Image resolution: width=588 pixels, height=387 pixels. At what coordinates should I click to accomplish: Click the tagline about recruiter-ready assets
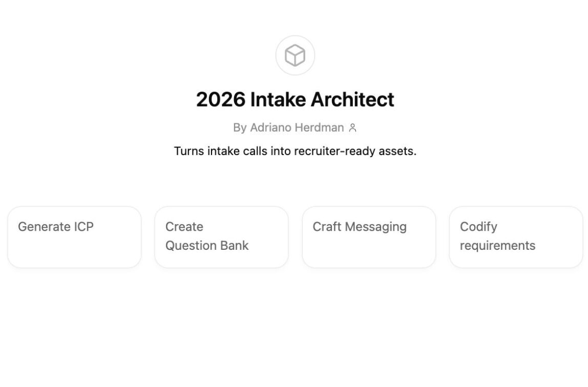click(295, 151)
